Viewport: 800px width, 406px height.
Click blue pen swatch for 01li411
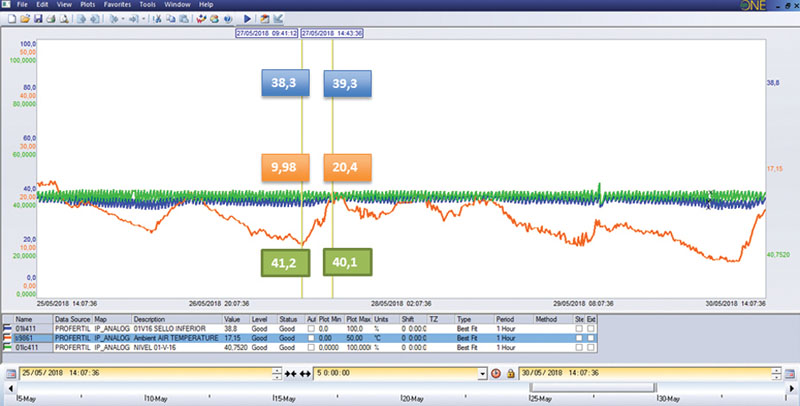(7, 329)
